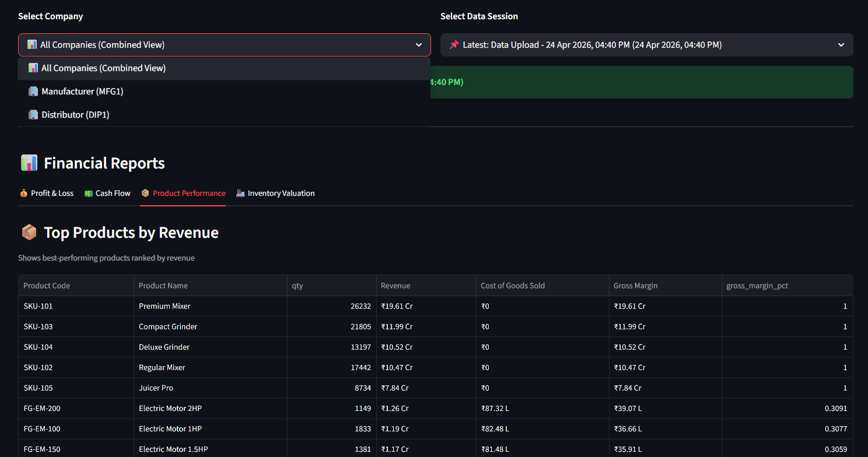Click the SKU-105 product code cell
Screen dimensions: 868x457
pos(76,388)
